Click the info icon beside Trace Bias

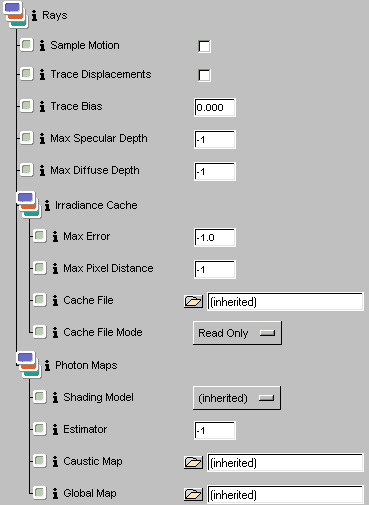pos(42,107)
